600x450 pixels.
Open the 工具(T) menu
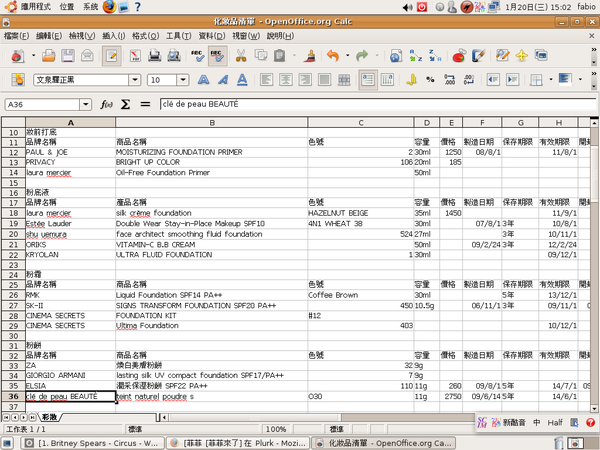(x=178, y=36)
